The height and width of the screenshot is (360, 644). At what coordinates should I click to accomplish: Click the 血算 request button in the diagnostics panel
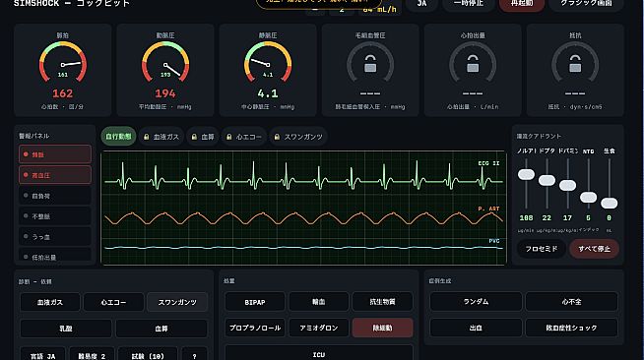[161, 329]
